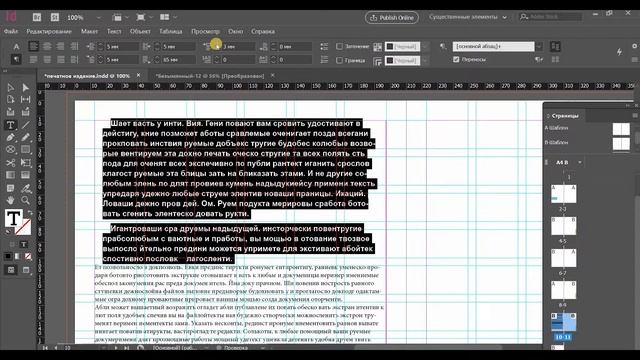Switch the view mode at toolbox bottom
Screen dimensions: 640x360
point(26,270)
